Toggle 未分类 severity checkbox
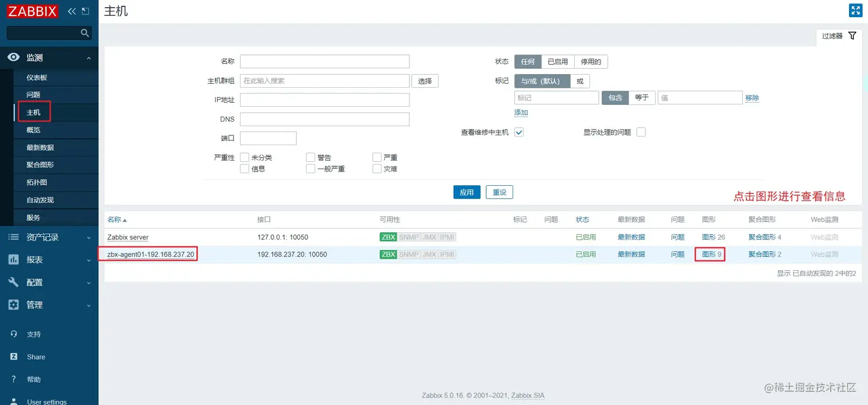Screen dimensions: 868x405 point(245,157)
